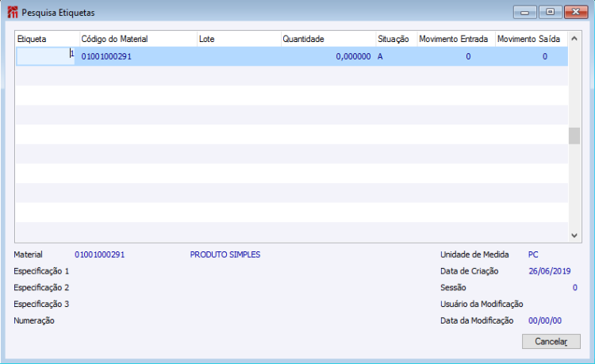Screen dimensions: 595x364
Task: Click the Sessão label
Action: coord(453,288)
